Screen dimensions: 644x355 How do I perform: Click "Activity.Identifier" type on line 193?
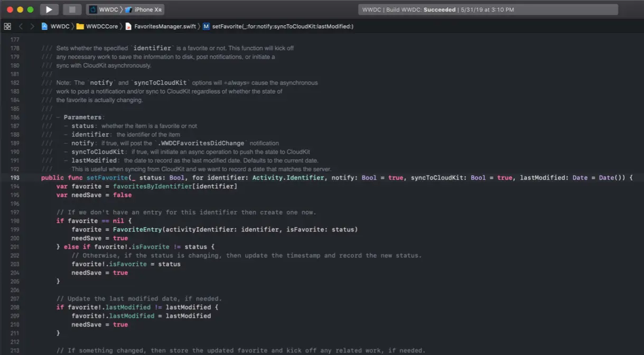[288, 178]
